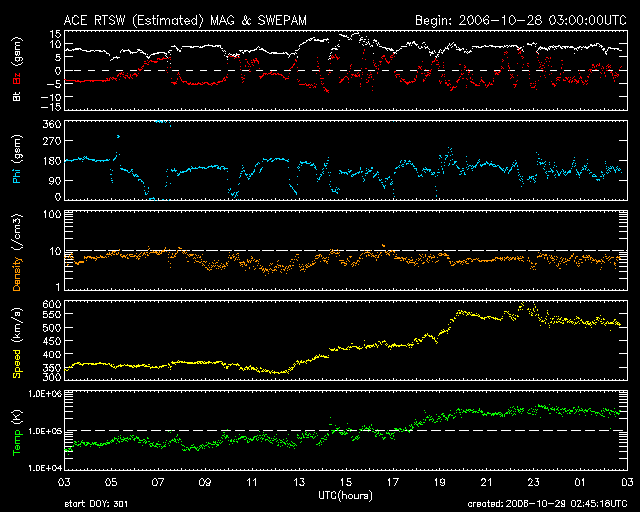This screenshot has width=640, height=512.
Task: Click the '180' tick on Phi axis
Action: point(52,161)
